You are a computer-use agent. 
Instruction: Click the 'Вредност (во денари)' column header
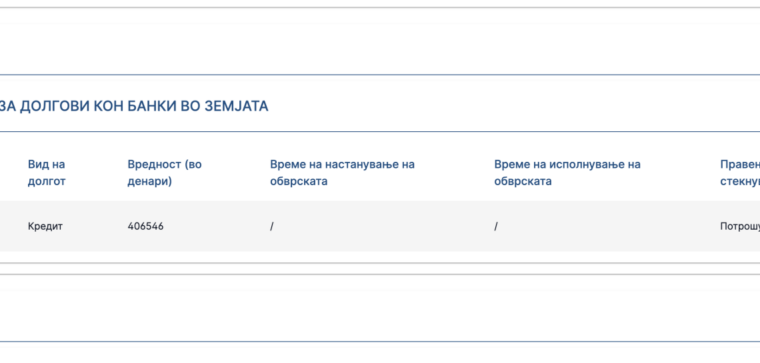(x=164, y=173)
